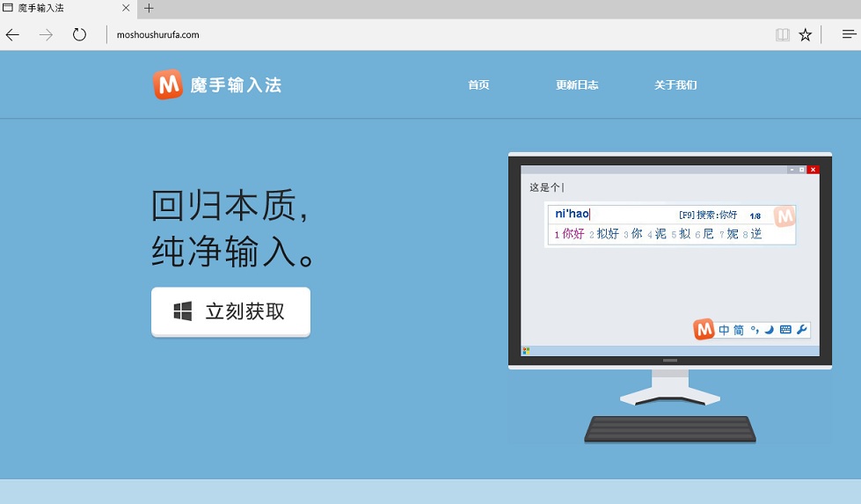Click the keyboard illustration below the monitor
The image size is (861, 504).
tap(670, 429)
